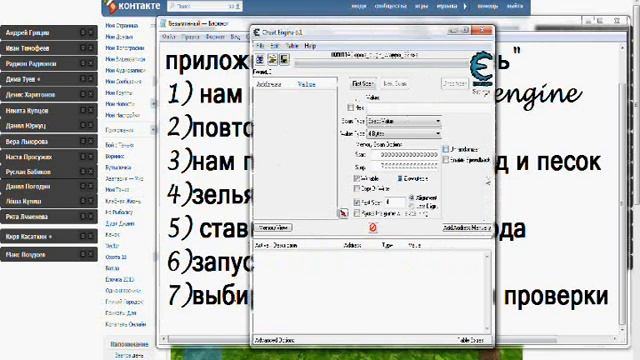This screenshot has height=360, width=640.
Task: Expand the VK header music arrow
Action: pyautogui.click(x=465, y=6)
